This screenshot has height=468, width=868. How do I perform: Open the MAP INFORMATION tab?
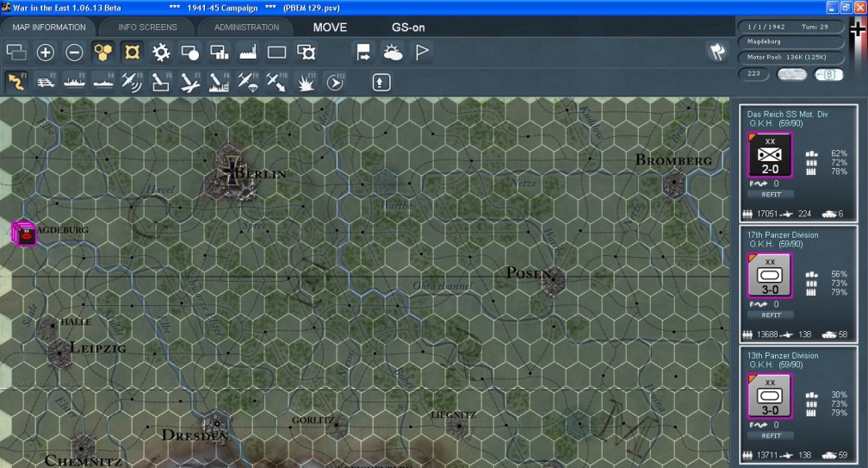pos(48,27)
